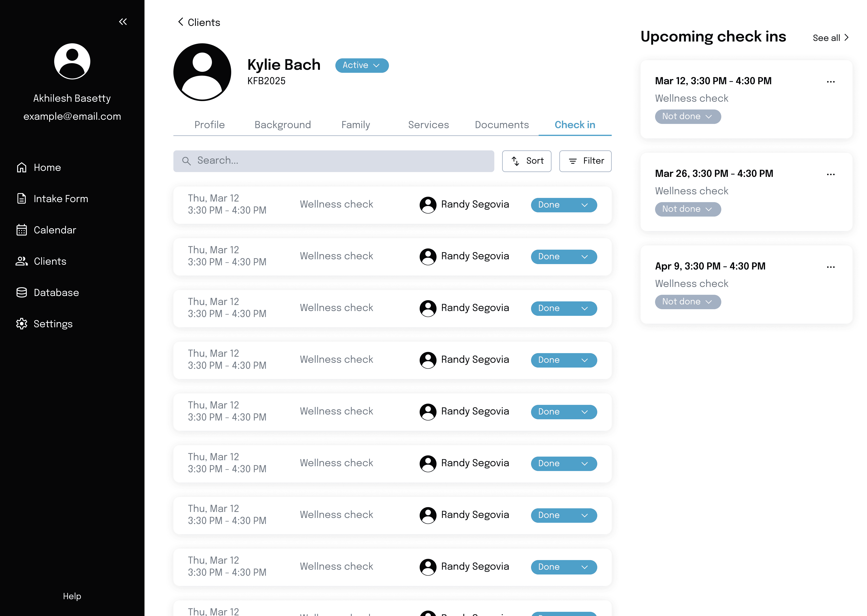Open Settings gear icon
The image size is (867, 616).
(x=22, y=324)
